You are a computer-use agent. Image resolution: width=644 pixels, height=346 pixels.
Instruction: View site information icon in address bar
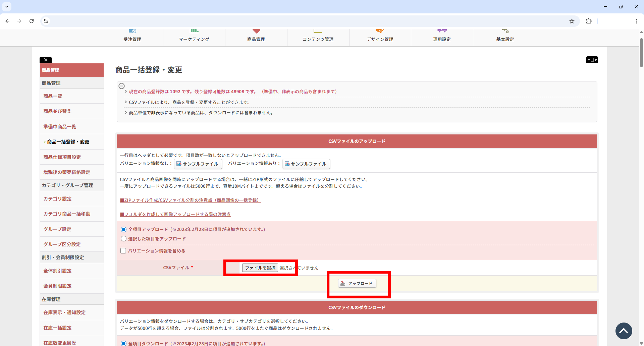(x=46, y=21)
